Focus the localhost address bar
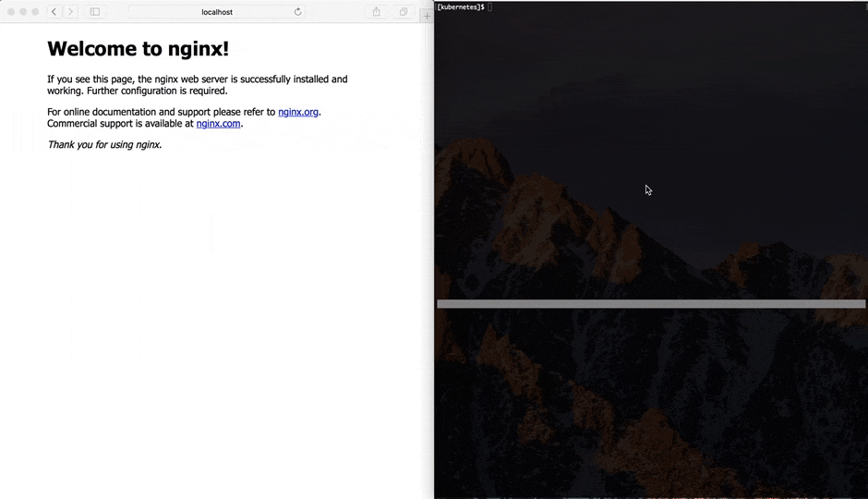 [x=217, y=12]
